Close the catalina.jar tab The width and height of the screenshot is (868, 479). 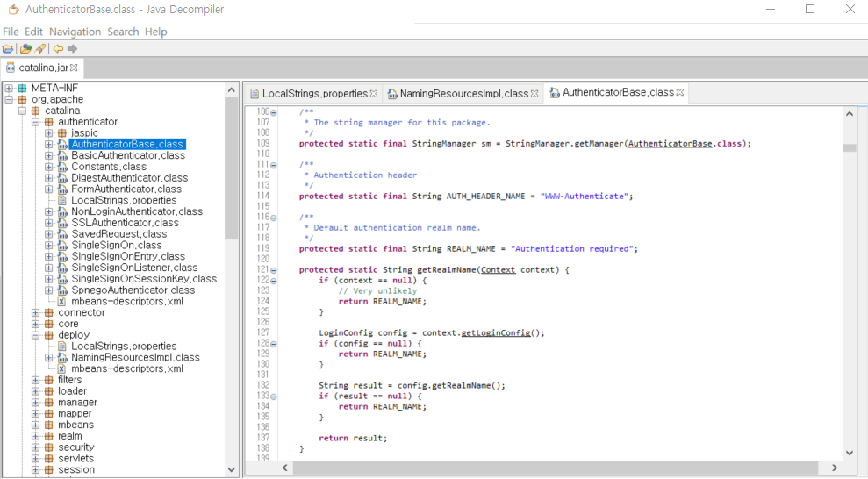(x=74, y=68)
